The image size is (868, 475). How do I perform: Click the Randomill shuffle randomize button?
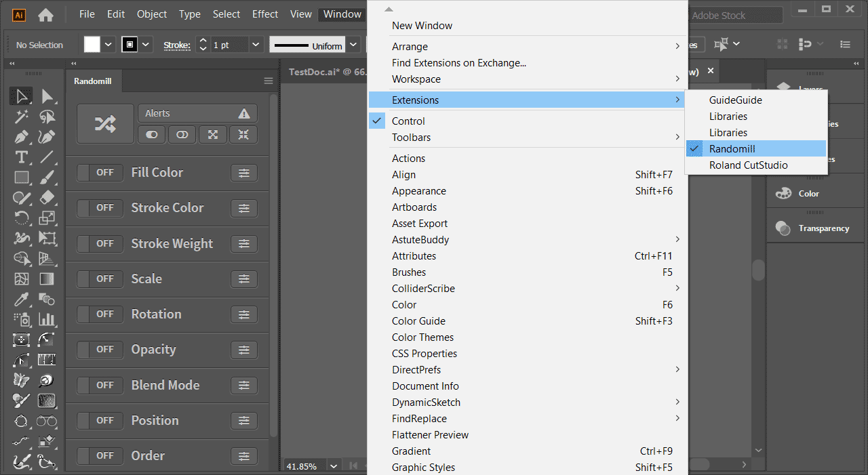[105, 123]
